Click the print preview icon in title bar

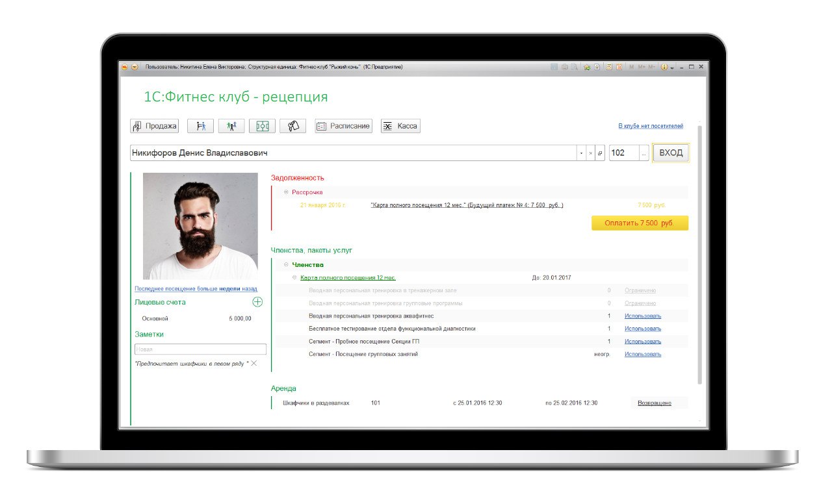coord(574,67)
